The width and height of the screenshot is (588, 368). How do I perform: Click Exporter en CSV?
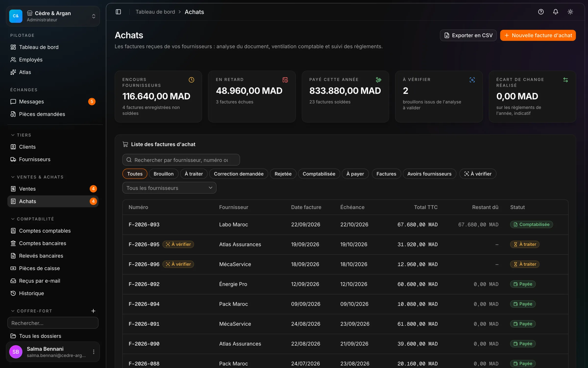pos(468,35)
